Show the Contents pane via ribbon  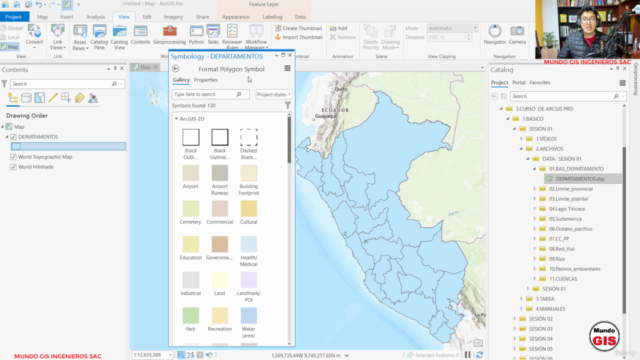coord(140,35)
